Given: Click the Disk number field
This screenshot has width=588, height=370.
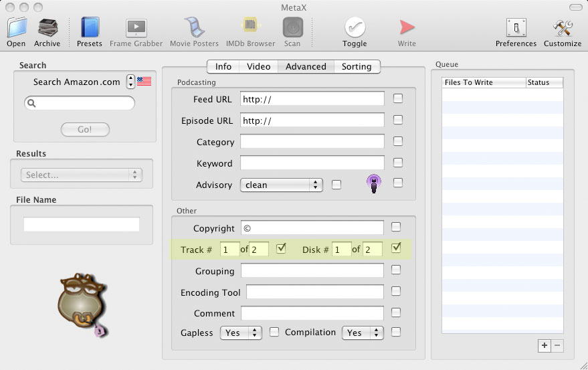Looking at the screenshot, I should pos(341,249).
